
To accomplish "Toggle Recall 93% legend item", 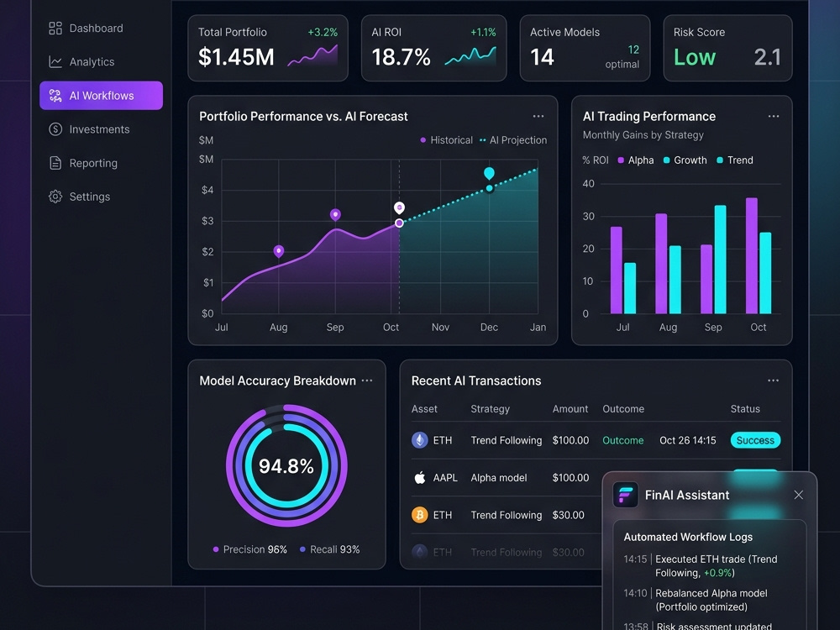I will tap(329, 549).
